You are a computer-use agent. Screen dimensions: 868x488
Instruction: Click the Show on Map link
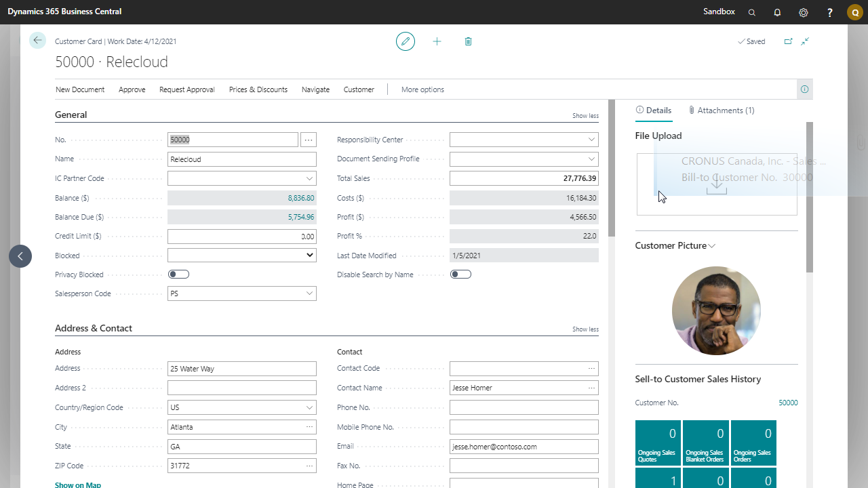(78, 485)
